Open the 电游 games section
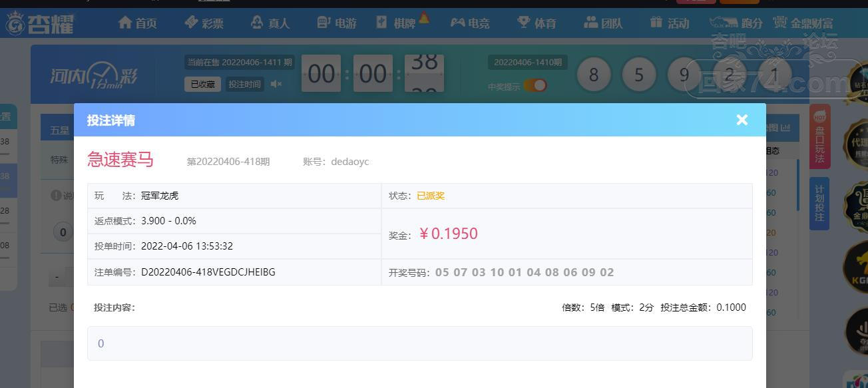The image size is (868, 388). (337, 23)
